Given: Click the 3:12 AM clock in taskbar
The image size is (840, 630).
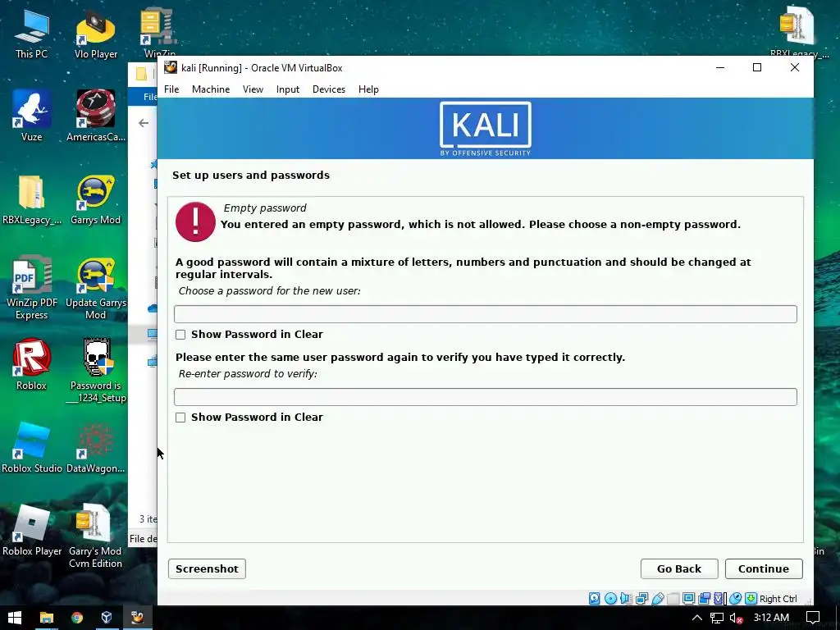Looking at the screenshot, I should point(771,618).
